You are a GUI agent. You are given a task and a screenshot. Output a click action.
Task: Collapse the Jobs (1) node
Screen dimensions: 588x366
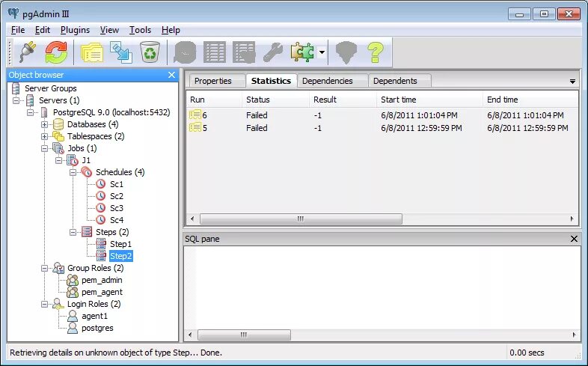click(x=45, y=148)
